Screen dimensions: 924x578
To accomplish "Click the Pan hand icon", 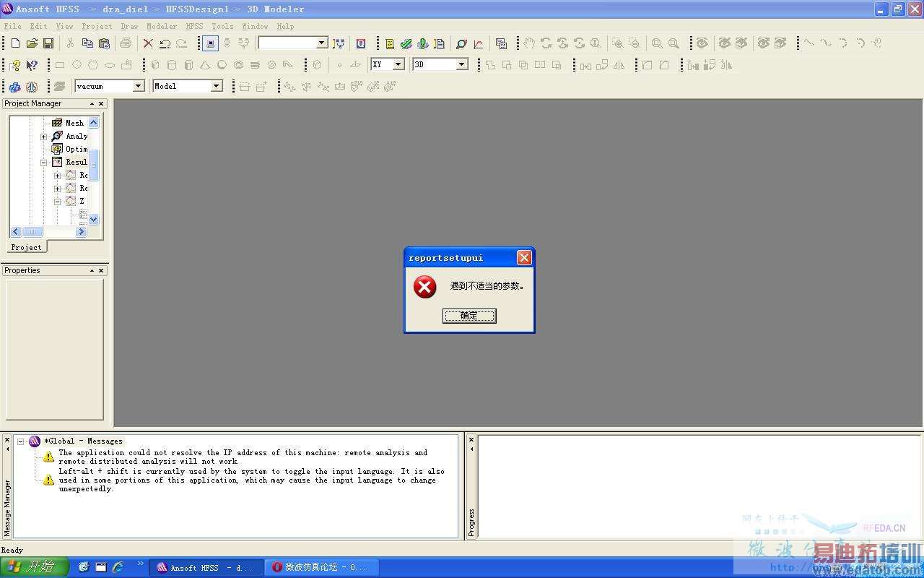I will point(529,43).
